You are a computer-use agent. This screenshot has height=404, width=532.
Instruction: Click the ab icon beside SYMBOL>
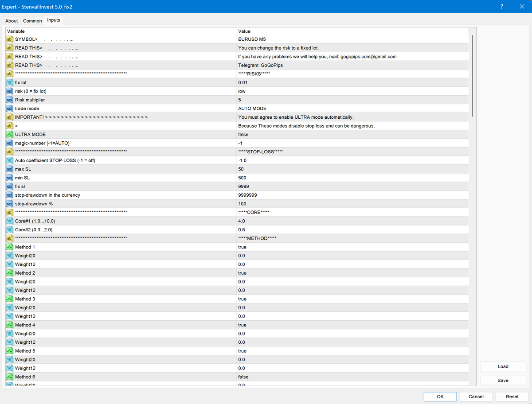(x=9, y=39)
